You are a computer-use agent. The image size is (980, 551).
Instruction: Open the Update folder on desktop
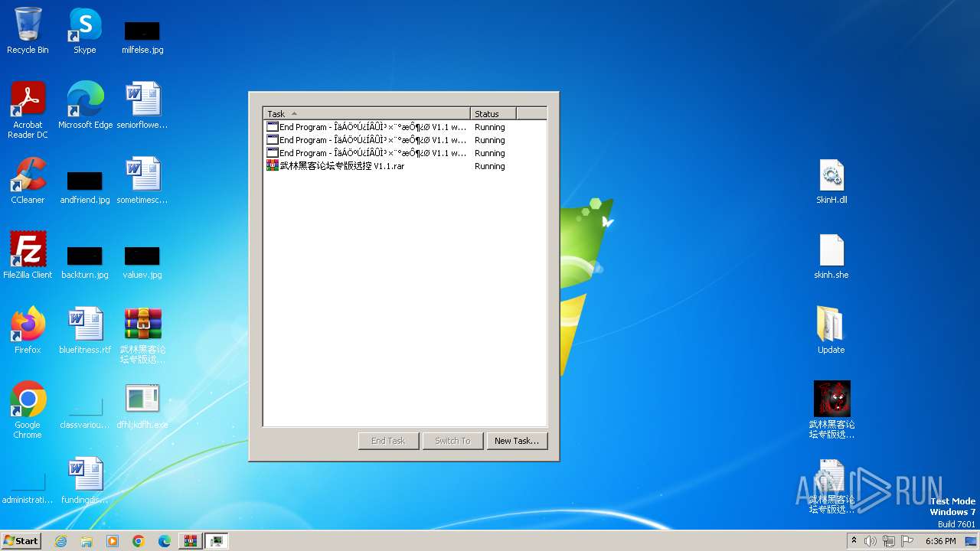pos(831,330)
